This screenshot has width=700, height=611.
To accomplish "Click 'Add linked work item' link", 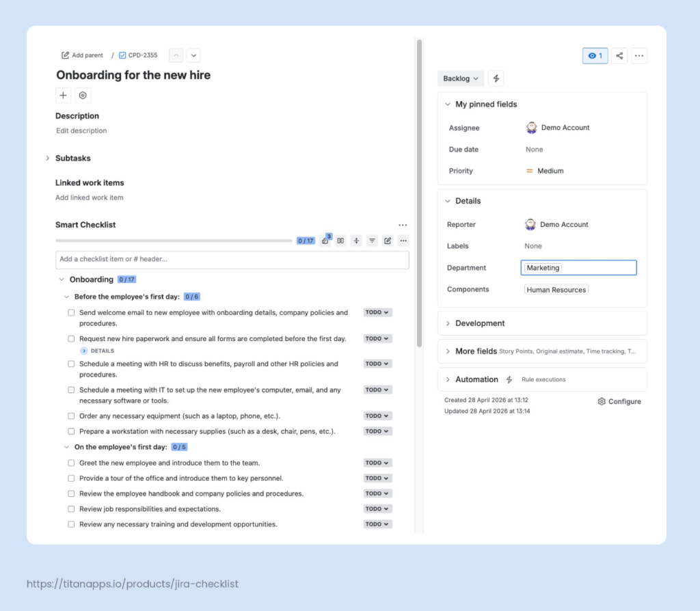I will point(90,198).
